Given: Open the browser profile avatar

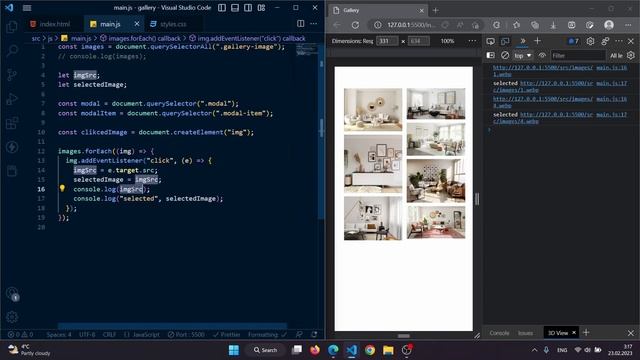Looking at the screenshot, I should [609, 25].
